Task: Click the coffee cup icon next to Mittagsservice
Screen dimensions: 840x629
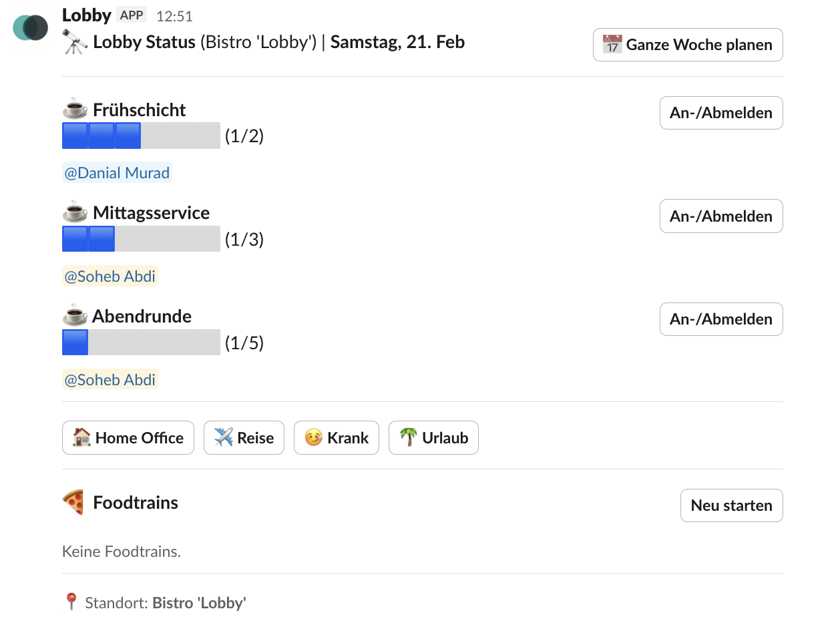Action: (x=75, y=213)
